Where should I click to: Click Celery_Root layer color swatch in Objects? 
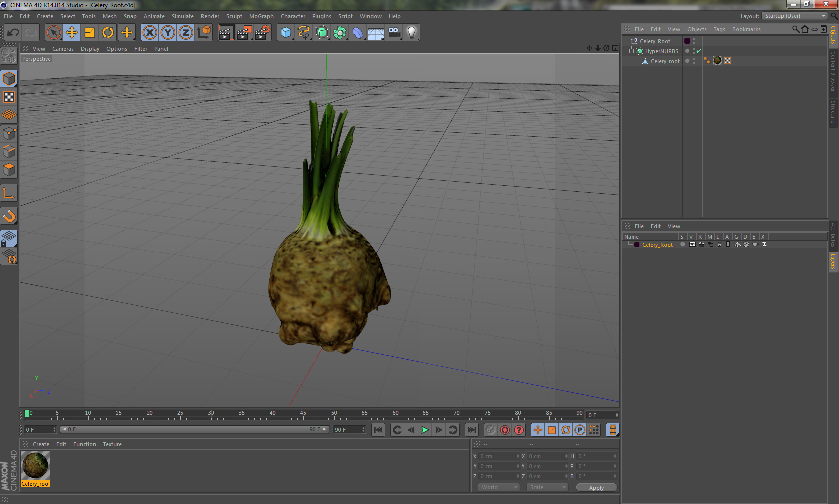click(x=687, y=41)
